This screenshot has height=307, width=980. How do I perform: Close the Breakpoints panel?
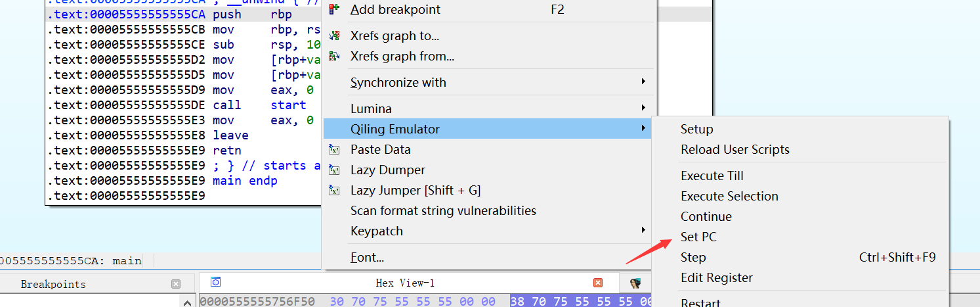tap(176, 284)
